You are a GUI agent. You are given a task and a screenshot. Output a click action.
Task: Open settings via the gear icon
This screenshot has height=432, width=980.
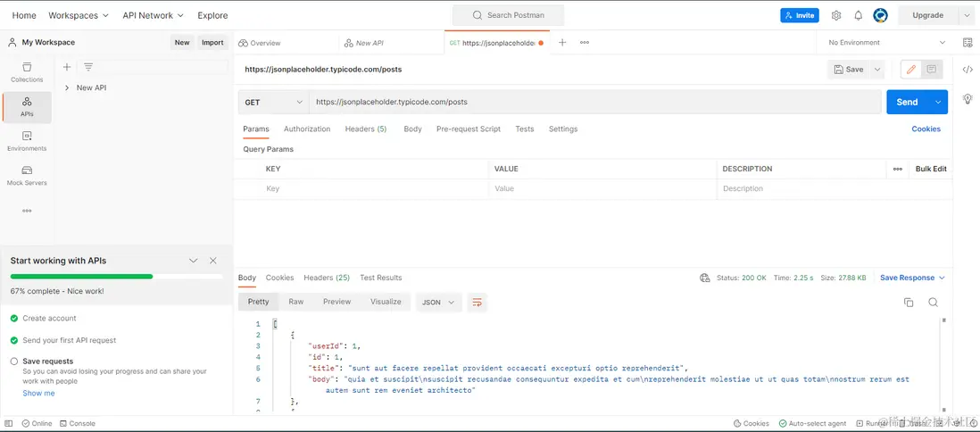pyautogui.click(x=836, y=15)
